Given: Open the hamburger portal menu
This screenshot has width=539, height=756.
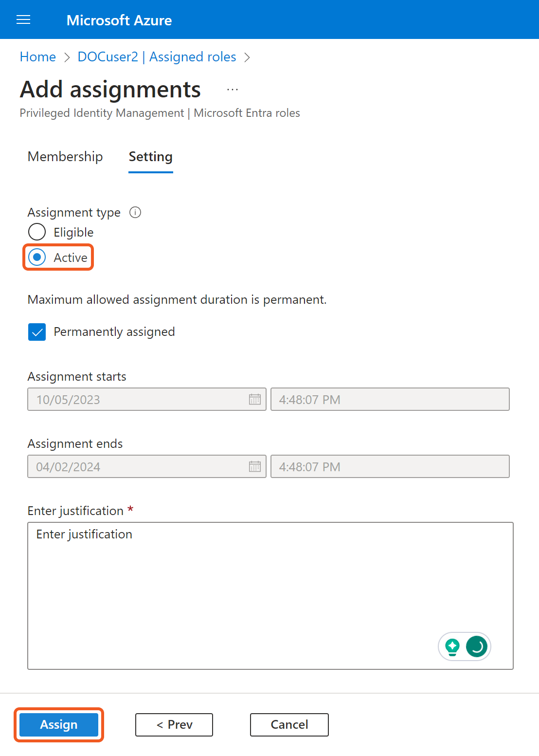Looking at the screenshot, I should click(x=23, y=19).
